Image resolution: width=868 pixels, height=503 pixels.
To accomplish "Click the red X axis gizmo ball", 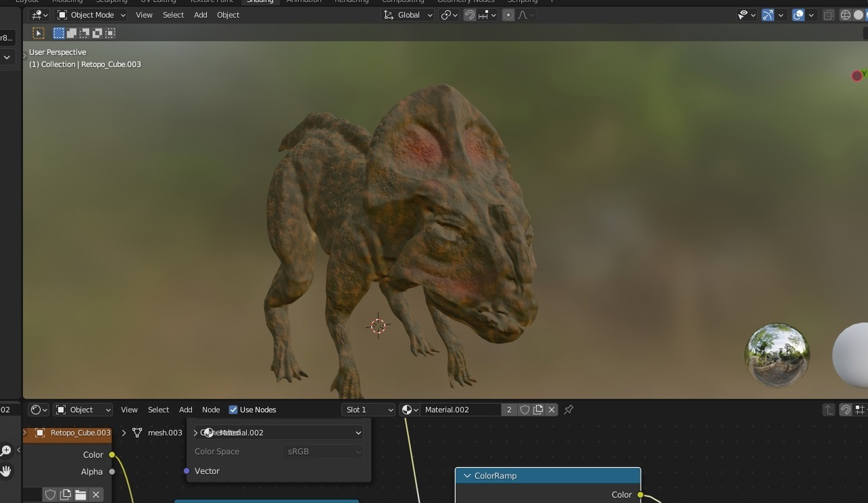I will coord(856,76).
